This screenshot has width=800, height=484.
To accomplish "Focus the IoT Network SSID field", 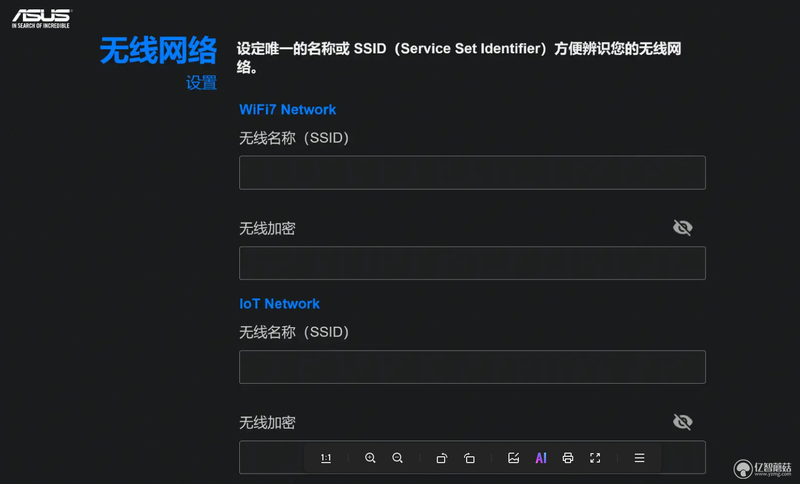I will (472, 367).
